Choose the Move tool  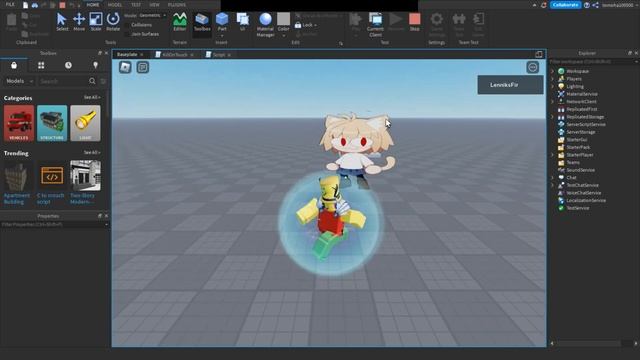pos(79,21)
